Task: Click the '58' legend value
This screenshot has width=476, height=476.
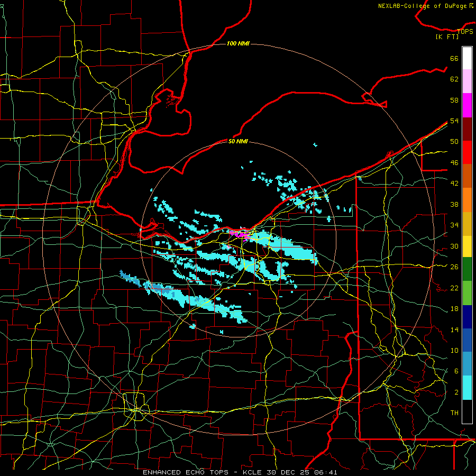Action: tap(454, 100)
